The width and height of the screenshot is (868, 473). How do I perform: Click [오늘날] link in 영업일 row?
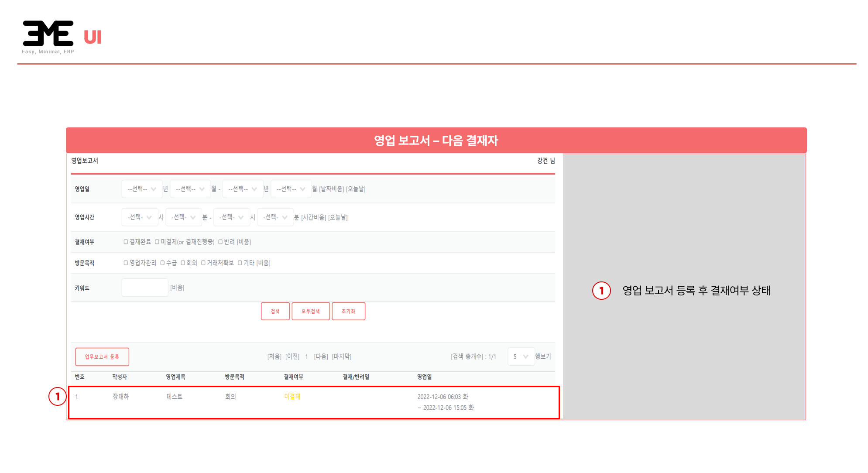pos(356,189)
